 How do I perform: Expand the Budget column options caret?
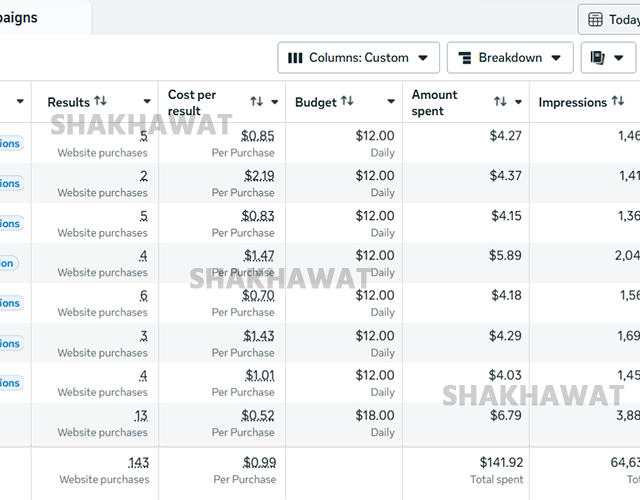(391, 102)
